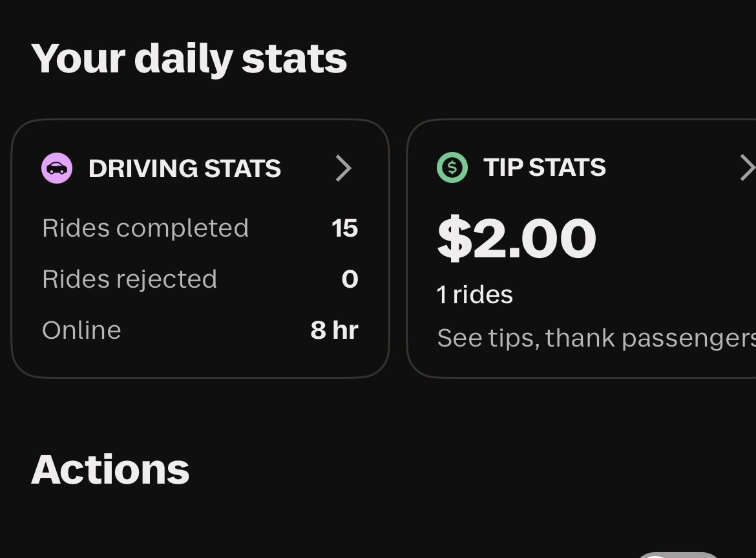Tap the green dollar sign icon
The width and height of the screenshot is (756, 558).
(452, 167)
